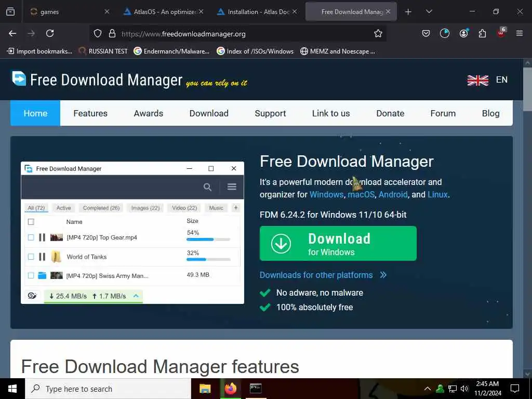Click the Windows taskbar search box

coord(108,389)
